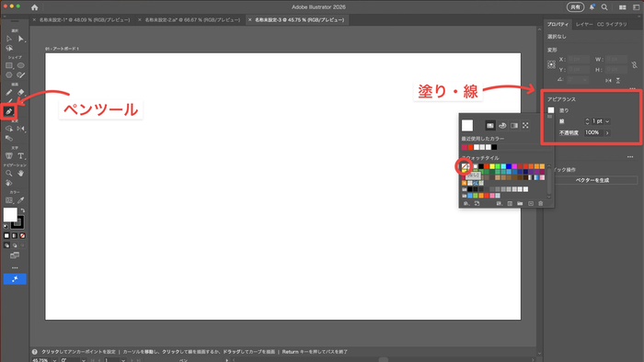
Task: Choose the Selection tool (black arrow outline)
Action: tap(9, 39)
